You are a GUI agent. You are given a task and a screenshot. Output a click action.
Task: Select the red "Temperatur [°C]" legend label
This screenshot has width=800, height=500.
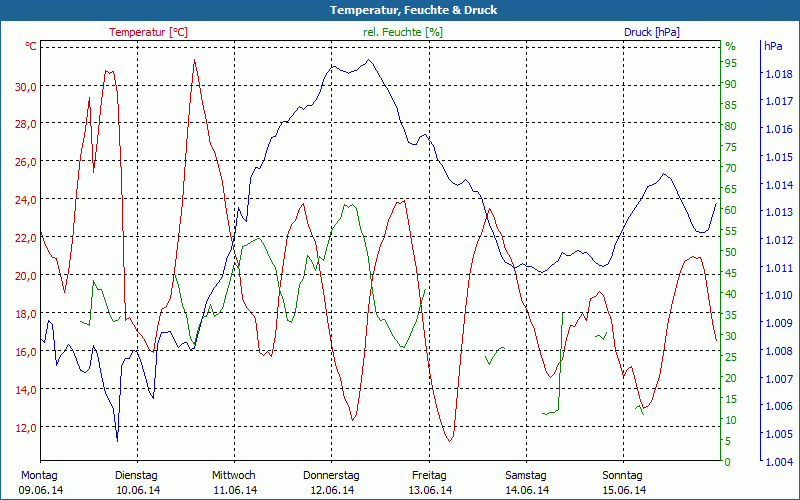148,32
